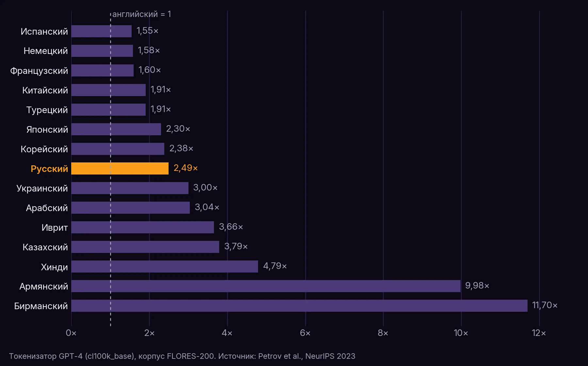Click the 2,30× value label
588x366 pixels.
pyautogui.click(x=178, y=129)
